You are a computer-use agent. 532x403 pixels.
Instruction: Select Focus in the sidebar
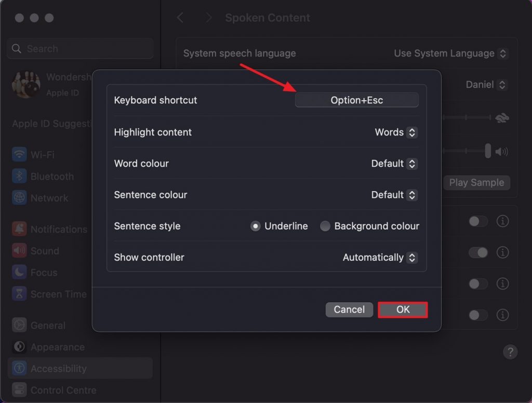coord(39,272)
